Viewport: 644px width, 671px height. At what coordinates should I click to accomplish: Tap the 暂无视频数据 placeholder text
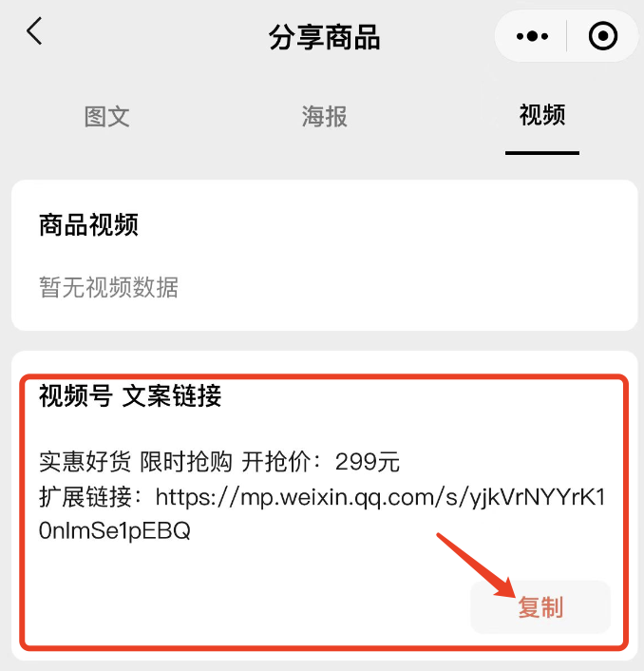[108, 287]
